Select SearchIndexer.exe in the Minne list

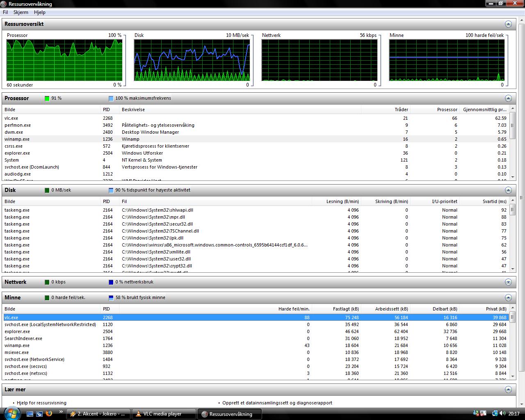click(x=256, y=338)
